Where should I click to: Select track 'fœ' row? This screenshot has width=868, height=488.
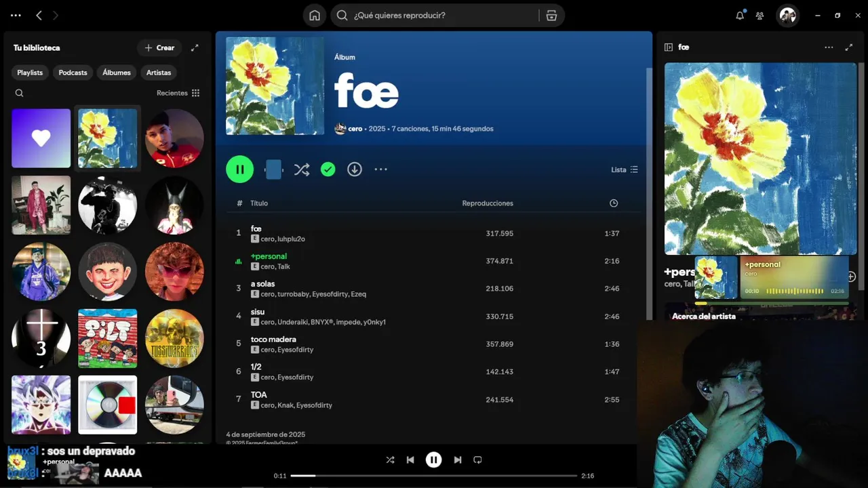tap(433, 233)
